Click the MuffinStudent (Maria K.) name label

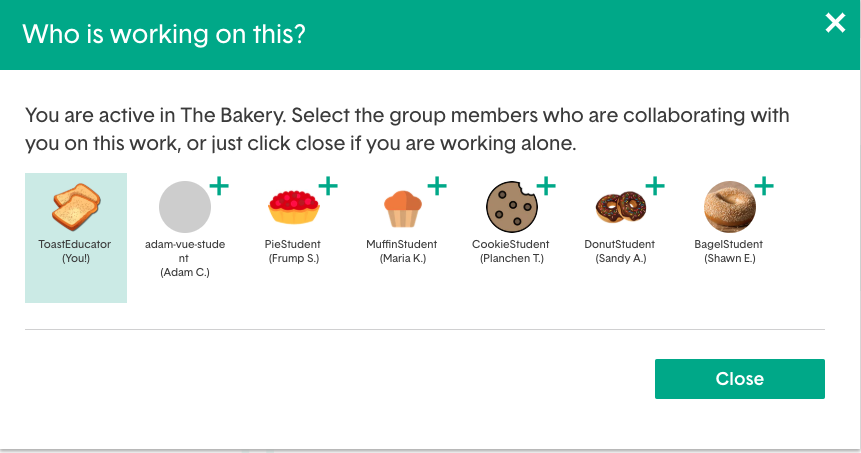point(402,251)
